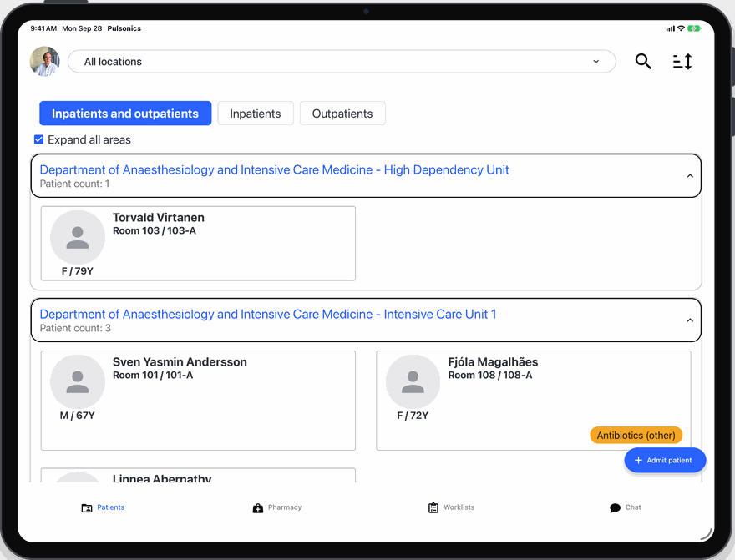Tap the user profile photo
The image size is (735, 560).
pos(45,61)
